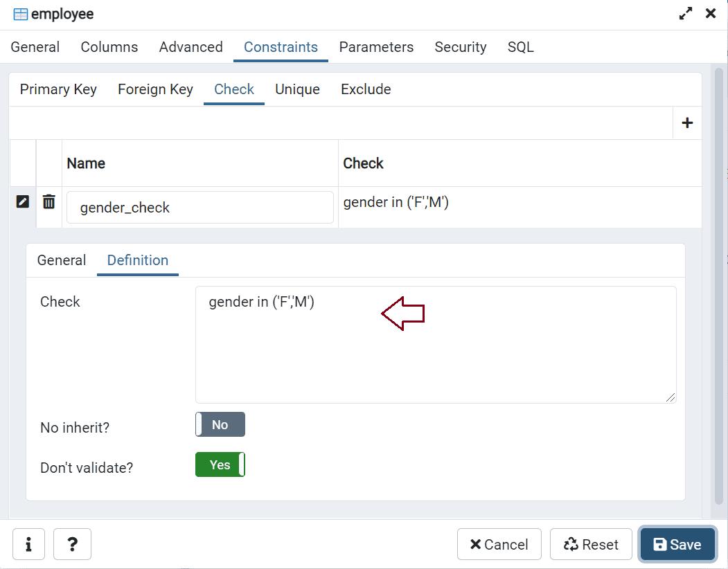The width and height of the screenshot is (728, 569).
Task: Click the employee table icon in title bar
Action: coord(20,15)
